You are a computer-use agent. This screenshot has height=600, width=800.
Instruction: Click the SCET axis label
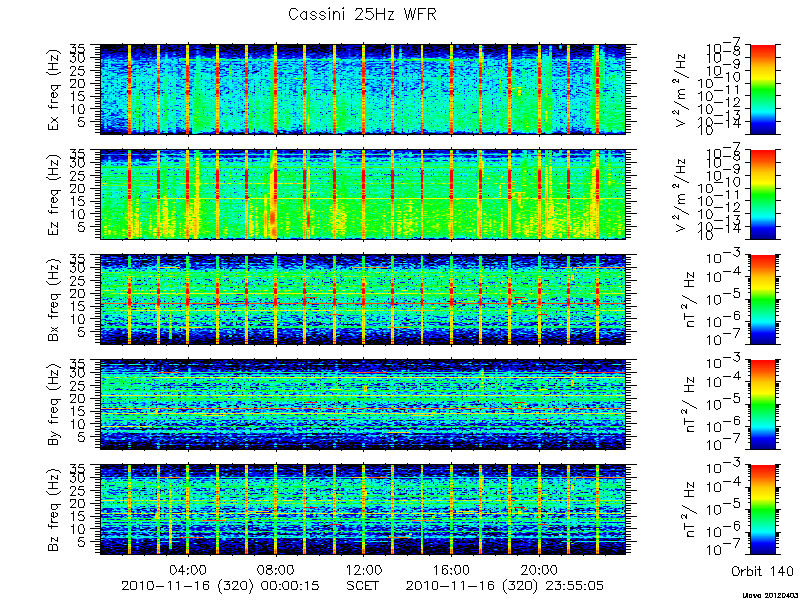[363, 586]
